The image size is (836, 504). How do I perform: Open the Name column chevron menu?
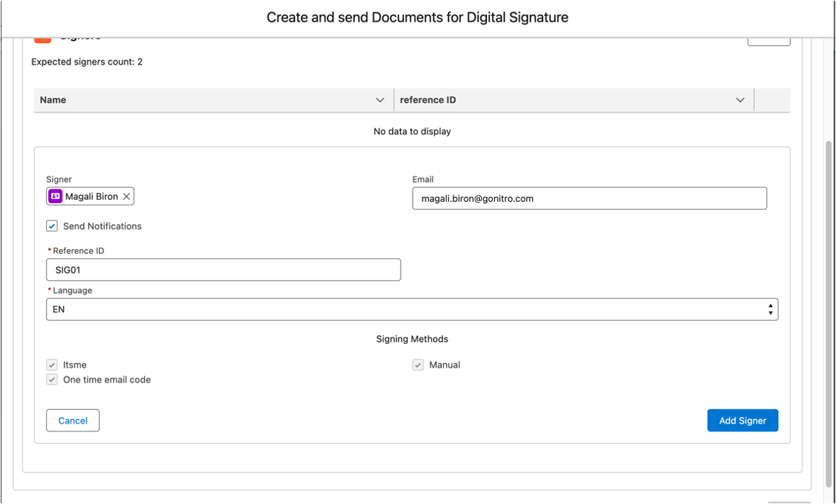point(380,101)
